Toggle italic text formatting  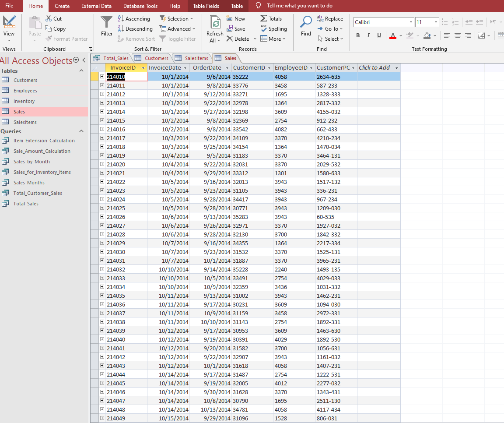(x=368, y=35)
